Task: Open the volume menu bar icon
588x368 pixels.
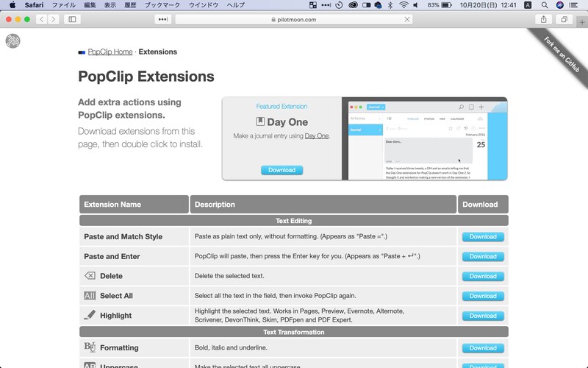Action: coord(415,5)
